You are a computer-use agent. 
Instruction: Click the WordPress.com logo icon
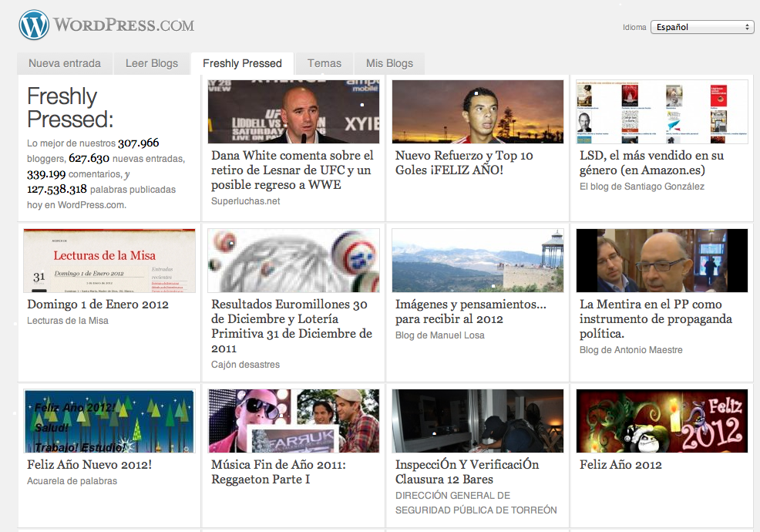[x=34, y=25]
